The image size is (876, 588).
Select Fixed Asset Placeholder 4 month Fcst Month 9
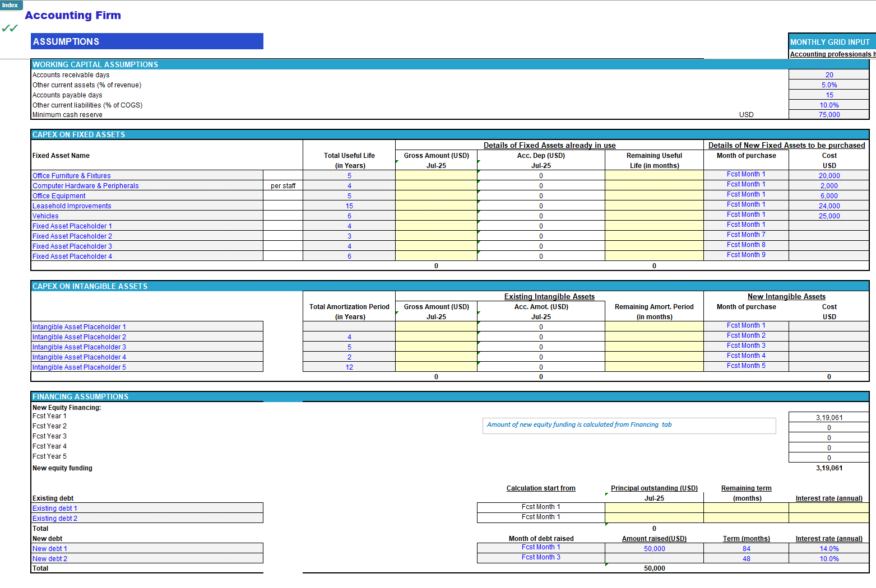(x=746, y=255)
